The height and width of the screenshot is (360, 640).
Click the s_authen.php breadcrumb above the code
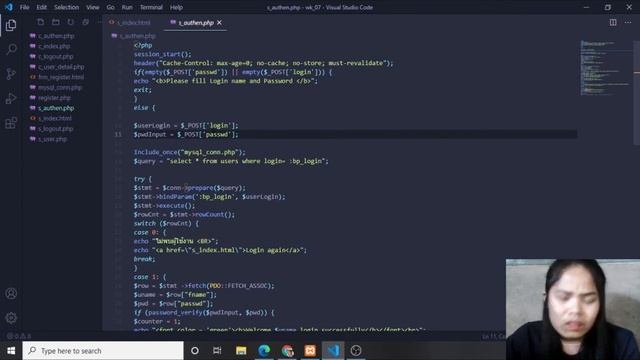coord(138,36)
